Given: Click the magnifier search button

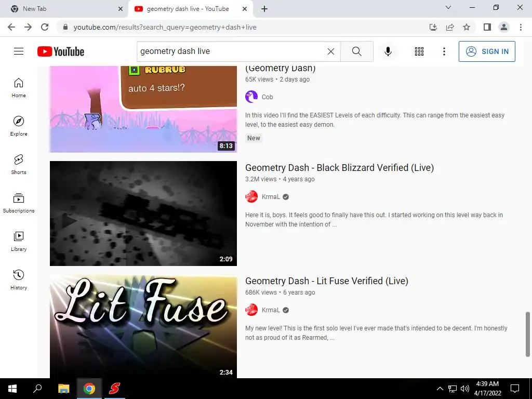Looking at the screenshot, I should tap(356, 51).
